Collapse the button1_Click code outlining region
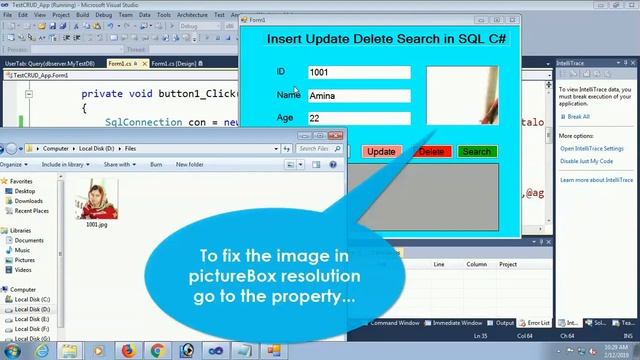The width and height of the screenshot is (640, 360). point(29,94)
